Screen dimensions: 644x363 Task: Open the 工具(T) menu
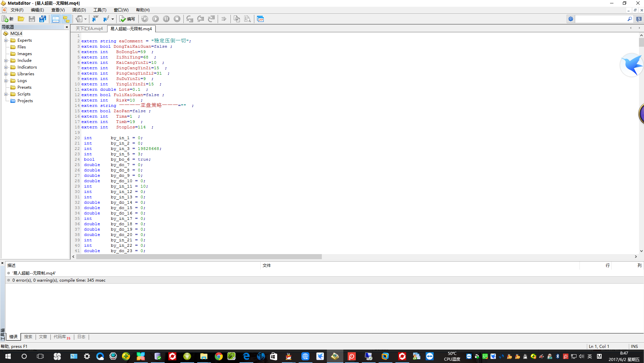tap(100, 10)
